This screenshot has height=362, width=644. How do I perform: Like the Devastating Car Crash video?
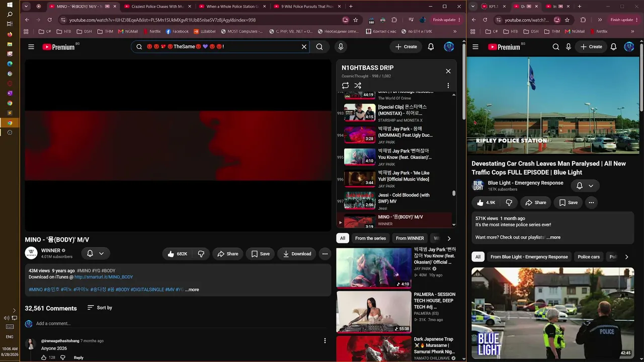[x=487, y=203]
